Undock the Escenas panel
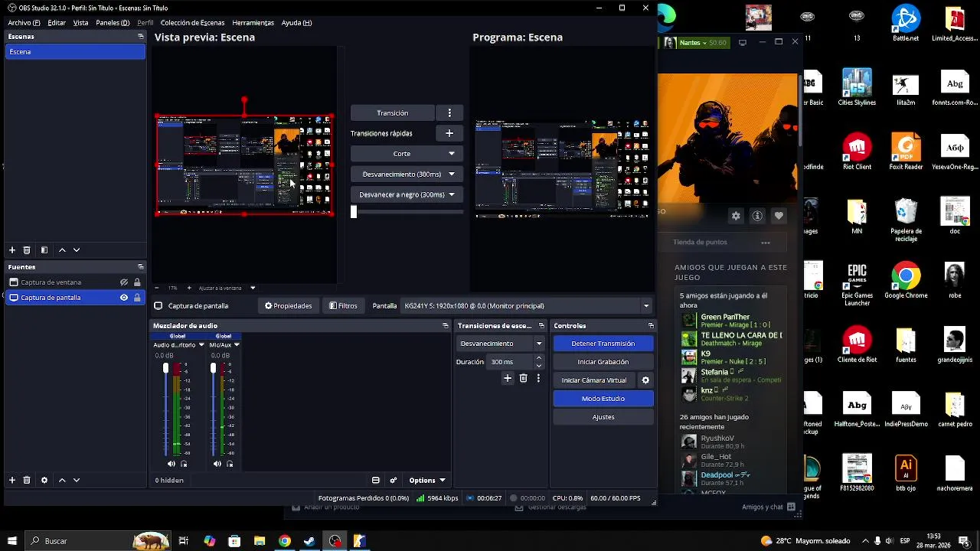The width and height of the screenshot is (980, 551). [140, 36]
